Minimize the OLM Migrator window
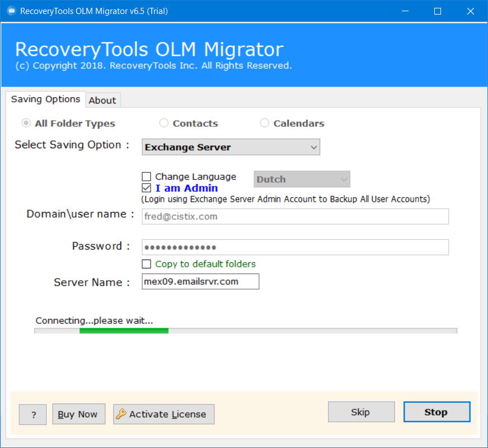 point(405,11)
